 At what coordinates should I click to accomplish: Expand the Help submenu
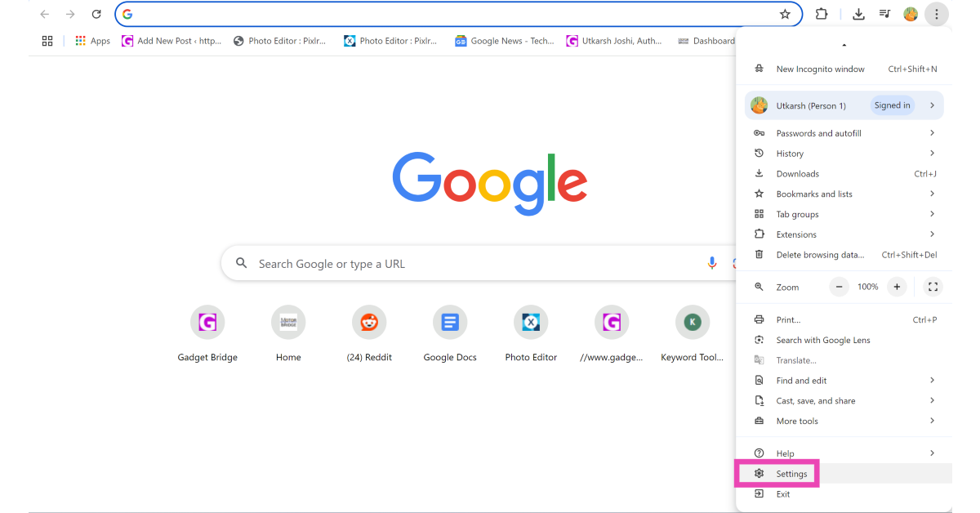pos(844,453)
